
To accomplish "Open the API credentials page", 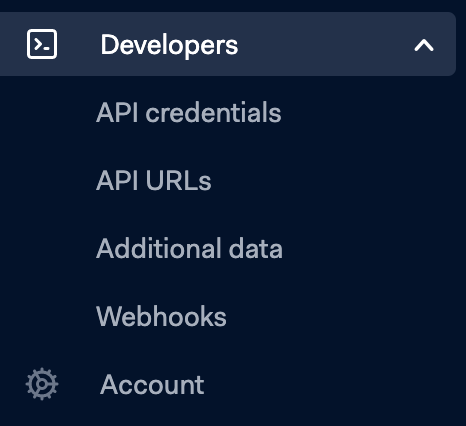I will (189, 112).
